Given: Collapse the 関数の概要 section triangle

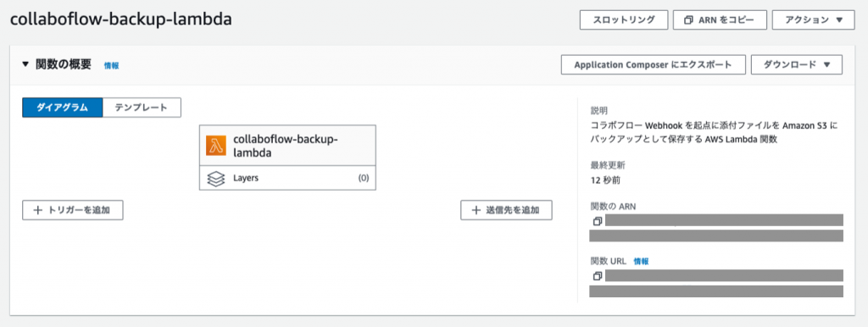Looking at the screenshot, I should [25, 64].
